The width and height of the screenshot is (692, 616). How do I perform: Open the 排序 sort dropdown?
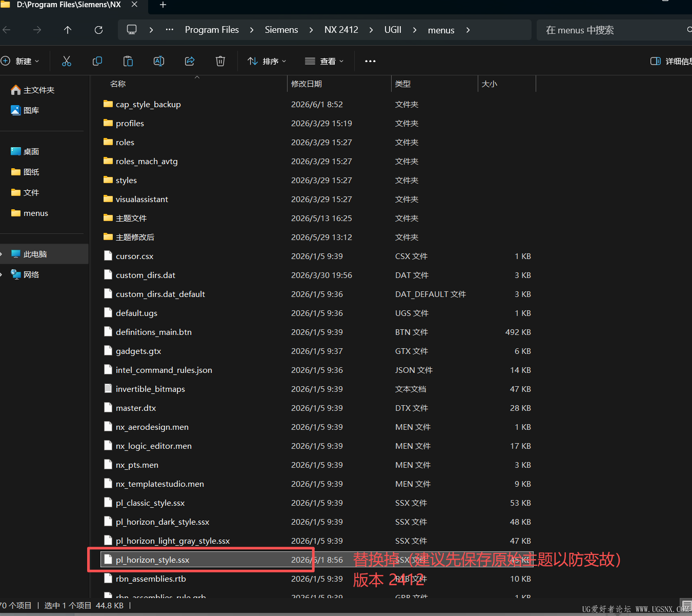[x=267, y=61]
